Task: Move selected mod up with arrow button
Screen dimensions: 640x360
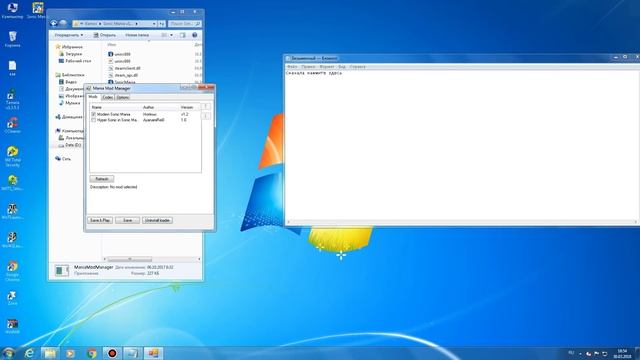Action: click(207, 107)
